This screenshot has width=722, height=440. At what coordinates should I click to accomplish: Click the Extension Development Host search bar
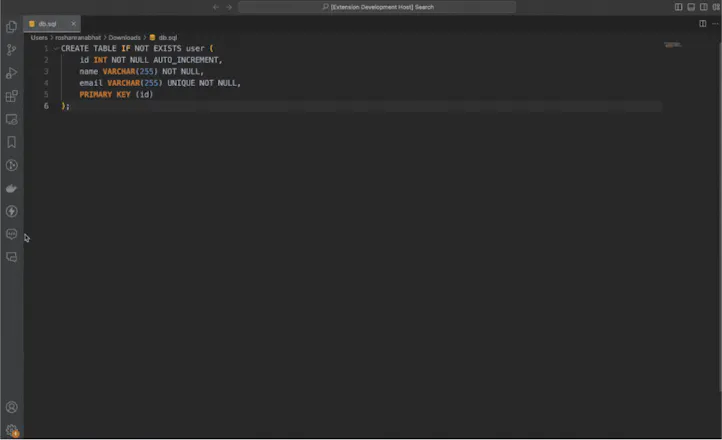click(377, 7)
